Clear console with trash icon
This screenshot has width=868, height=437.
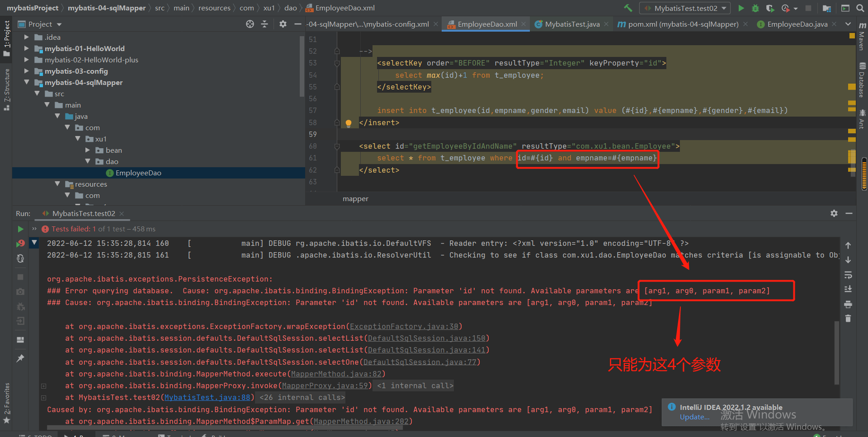(x=848, y=319)
